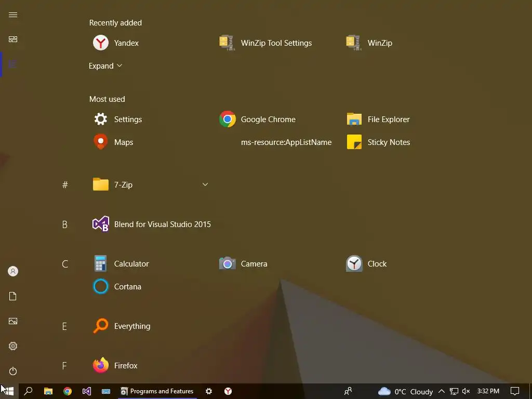
Task: Switch to Pinned tiles view
Action: coord(13,39)
